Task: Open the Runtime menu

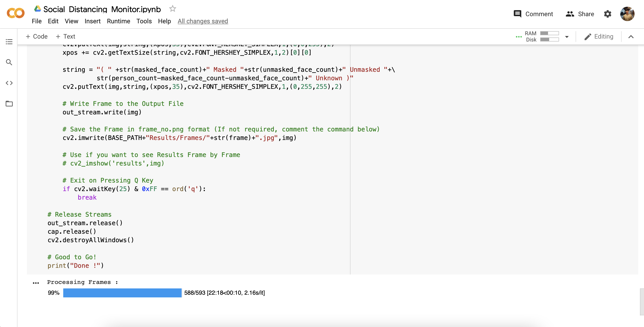Action: 118,21
